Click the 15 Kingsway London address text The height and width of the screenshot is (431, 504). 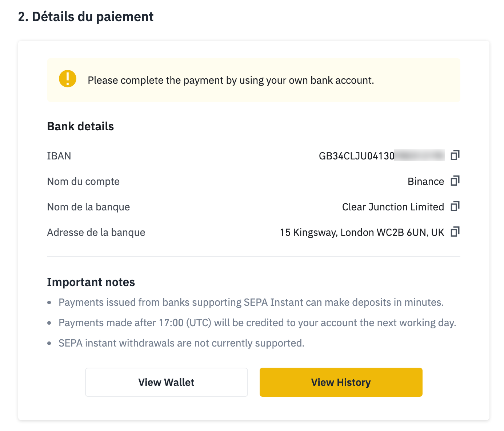tap(362, 232)
